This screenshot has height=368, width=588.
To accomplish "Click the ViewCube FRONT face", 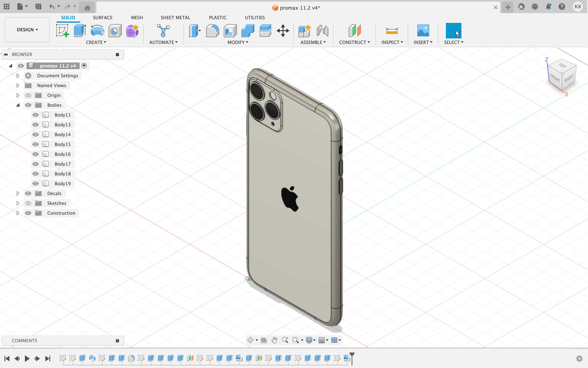I will 555,78.
